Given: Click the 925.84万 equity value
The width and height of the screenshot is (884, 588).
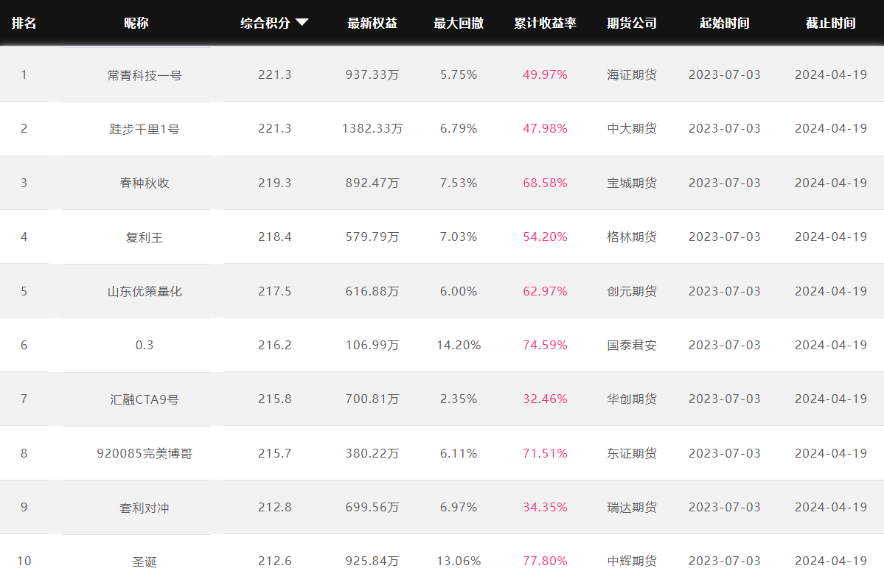Looking at the screenshot, I should tap(372, 561).
